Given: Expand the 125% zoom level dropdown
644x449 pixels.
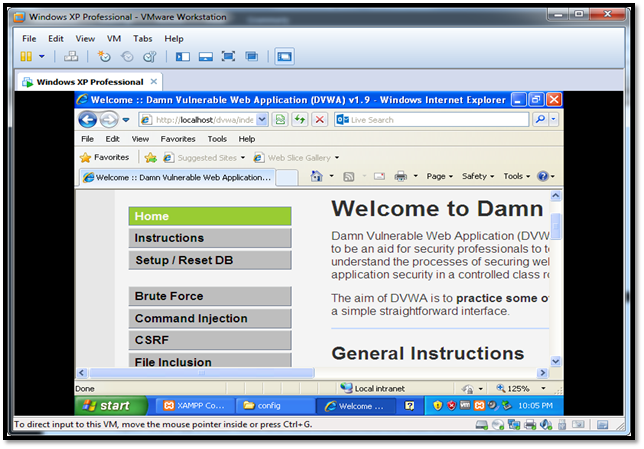Looking at the screenshot, I should click(x=544, y=388).
